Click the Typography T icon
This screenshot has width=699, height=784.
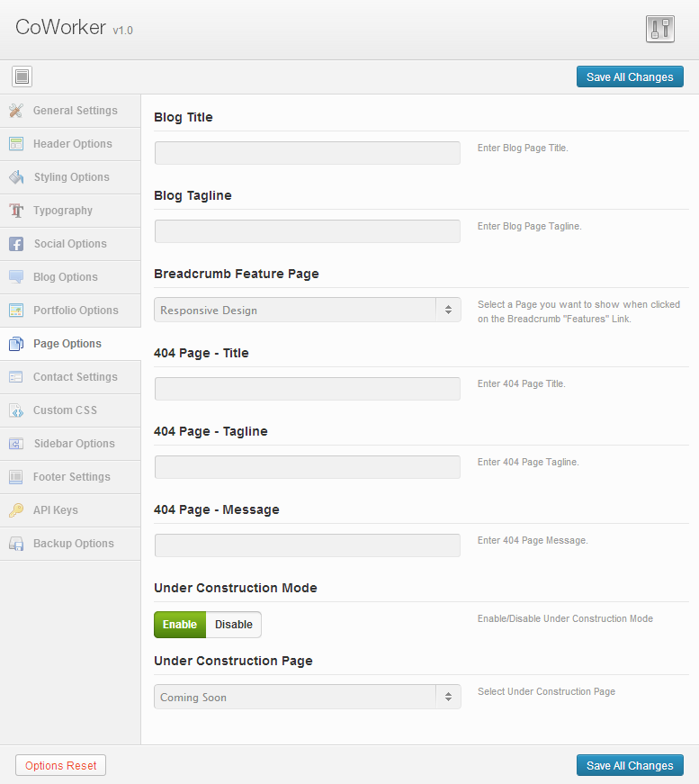coord(16,211)
